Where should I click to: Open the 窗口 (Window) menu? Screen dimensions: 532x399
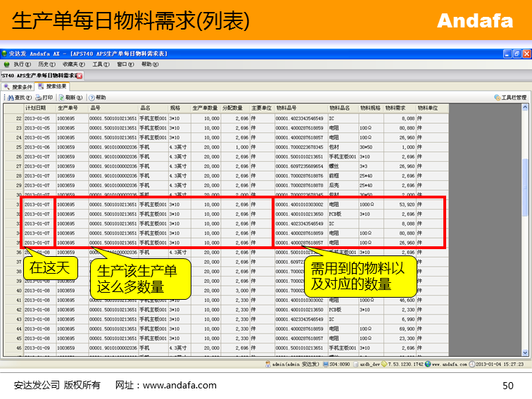pos(125,64)
